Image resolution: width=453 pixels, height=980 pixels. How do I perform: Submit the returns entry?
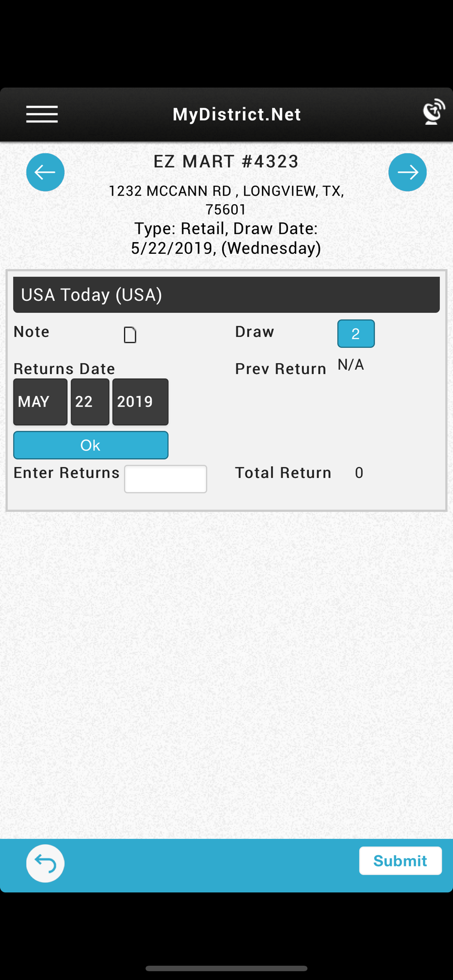click(400, 861)
